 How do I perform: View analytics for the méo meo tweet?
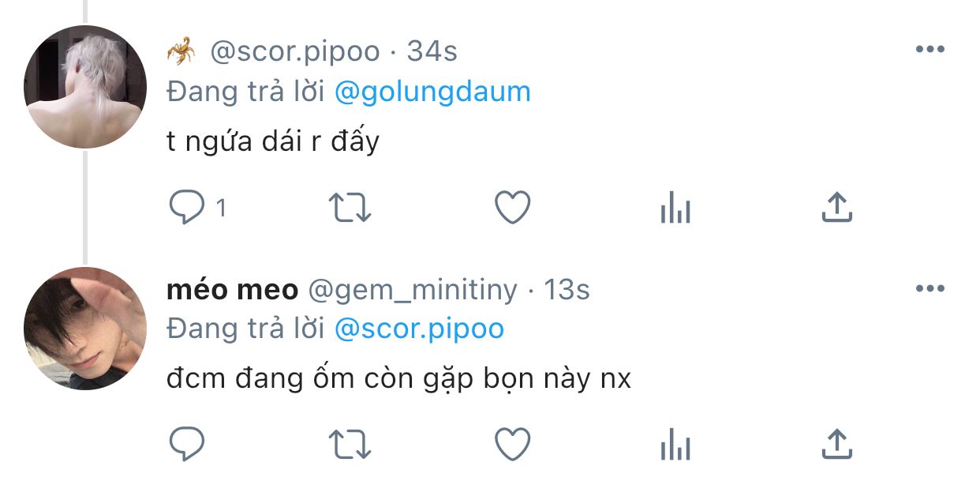(x=675, y=446)
